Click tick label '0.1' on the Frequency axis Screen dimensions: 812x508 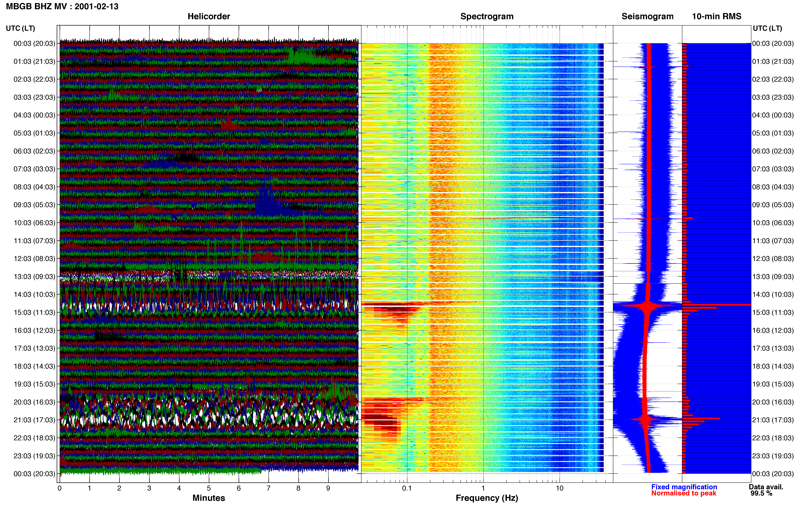point(407,488)
